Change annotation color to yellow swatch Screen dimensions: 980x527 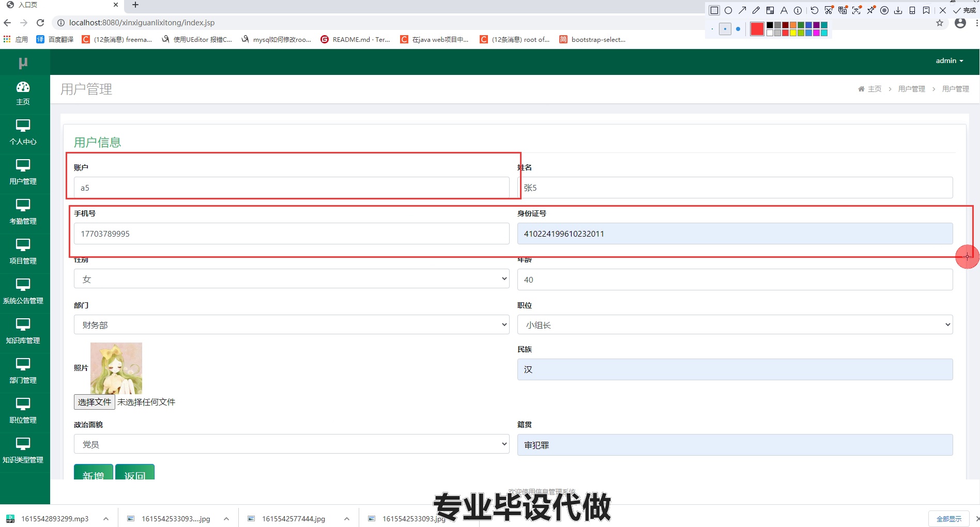pyautogui.click(x=793, y=34)
